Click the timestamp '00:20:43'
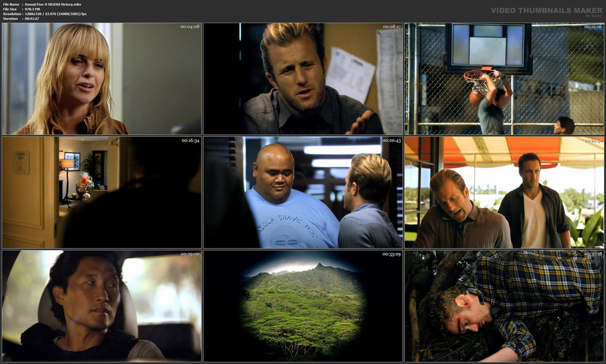This screenshot has height=364, width=606. (392, 141)
